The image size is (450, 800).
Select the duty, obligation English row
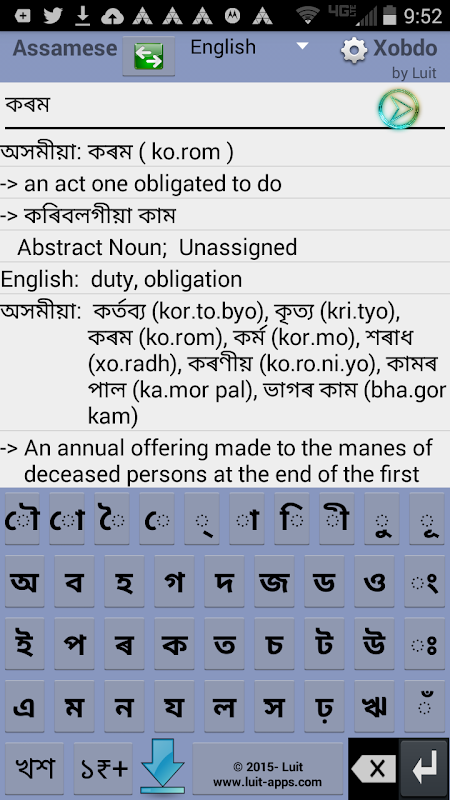coord(225,279)
